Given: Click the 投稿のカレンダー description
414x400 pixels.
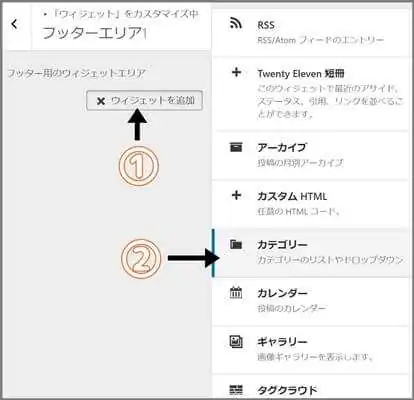Looking at the screenshot, I should coord(291,308).
